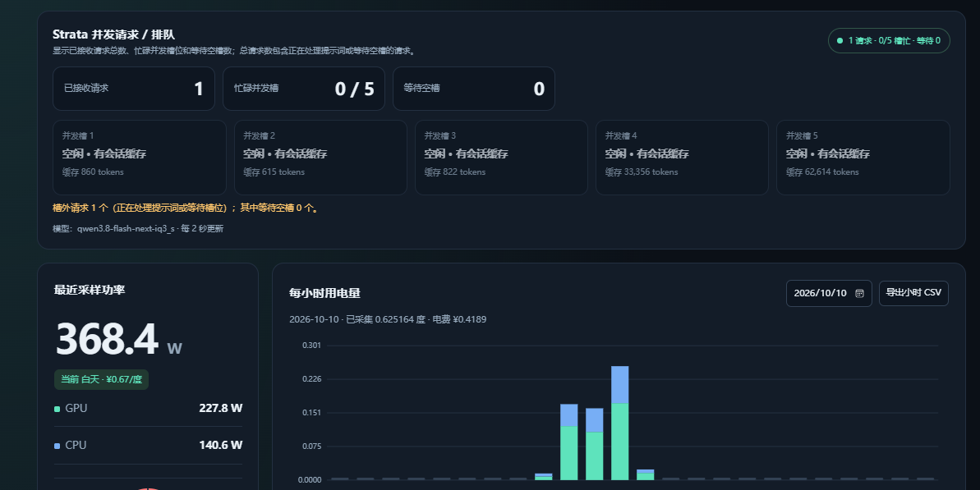This screenshot has width=980, height=490.
Task: Click the green segment of the tallest bar
Action: [620, 442]
